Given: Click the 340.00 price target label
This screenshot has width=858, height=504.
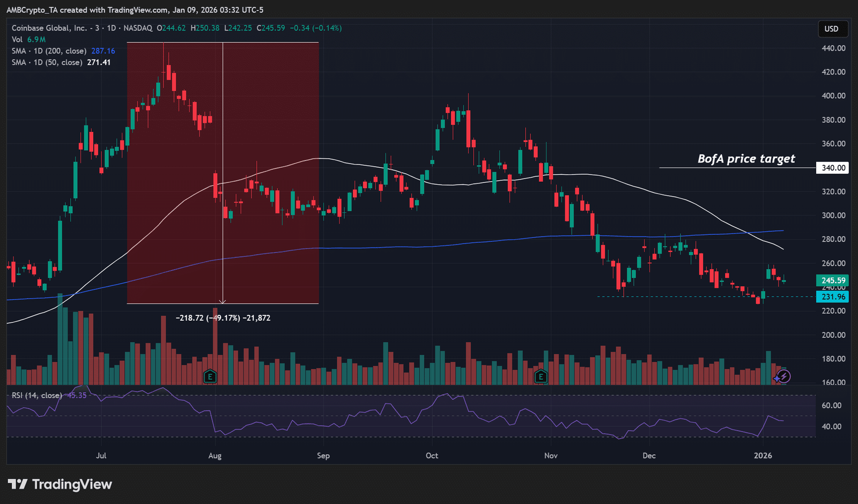Looking at the screenshot, I should click(x=833, y=168).
